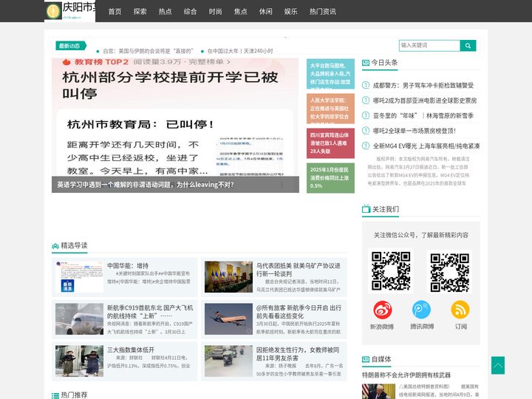Viewport: 532px width, 399px height.
Task: Open the 热点 navigation menu item
Action: [165, 12]
